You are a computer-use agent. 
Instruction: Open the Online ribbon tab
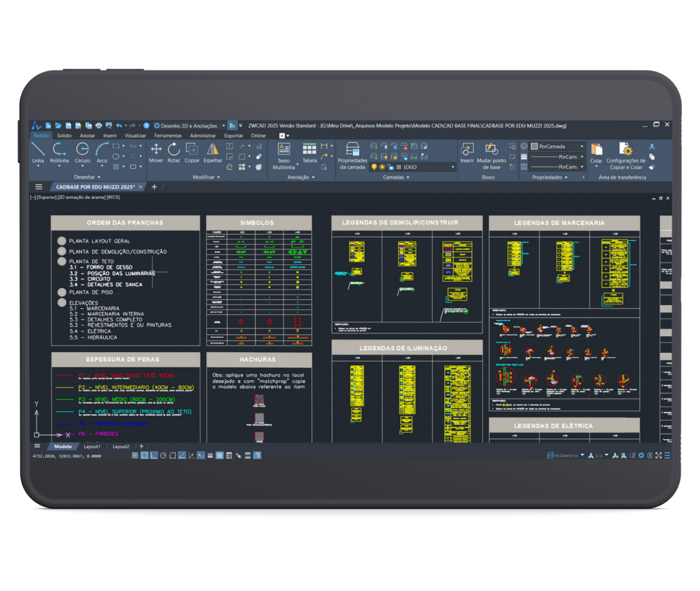[x=258, y=136]
